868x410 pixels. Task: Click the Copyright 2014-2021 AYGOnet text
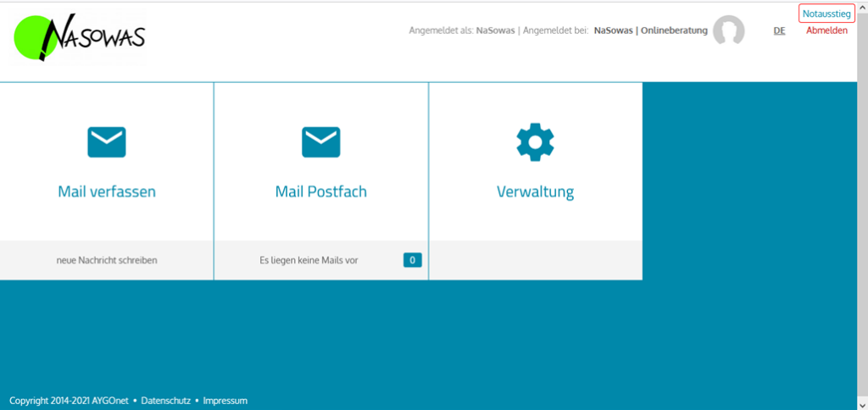pos(69,400)
